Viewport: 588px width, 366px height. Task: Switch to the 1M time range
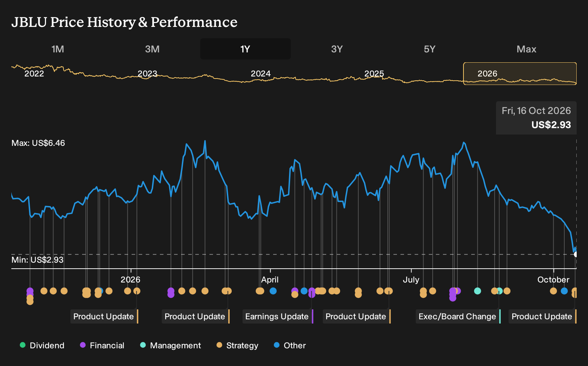point(58,49)
